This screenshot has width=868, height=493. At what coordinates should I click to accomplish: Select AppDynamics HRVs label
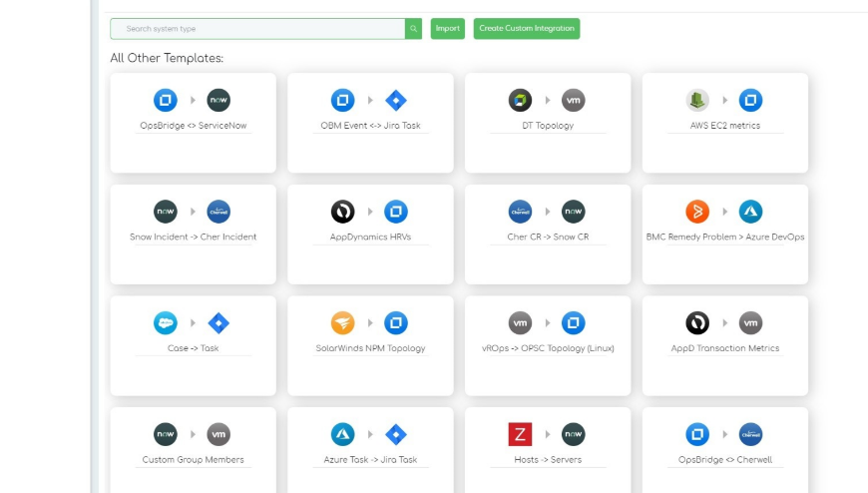pyautogui.click(x=370, y=238)
